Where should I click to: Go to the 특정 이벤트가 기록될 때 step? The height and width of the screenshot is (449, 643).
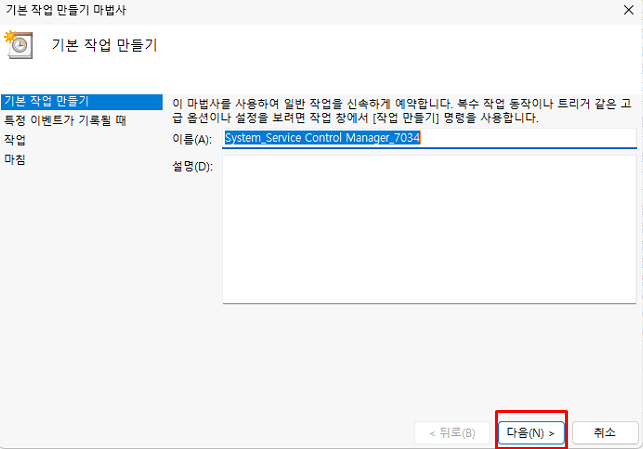[x=64, y=121]
